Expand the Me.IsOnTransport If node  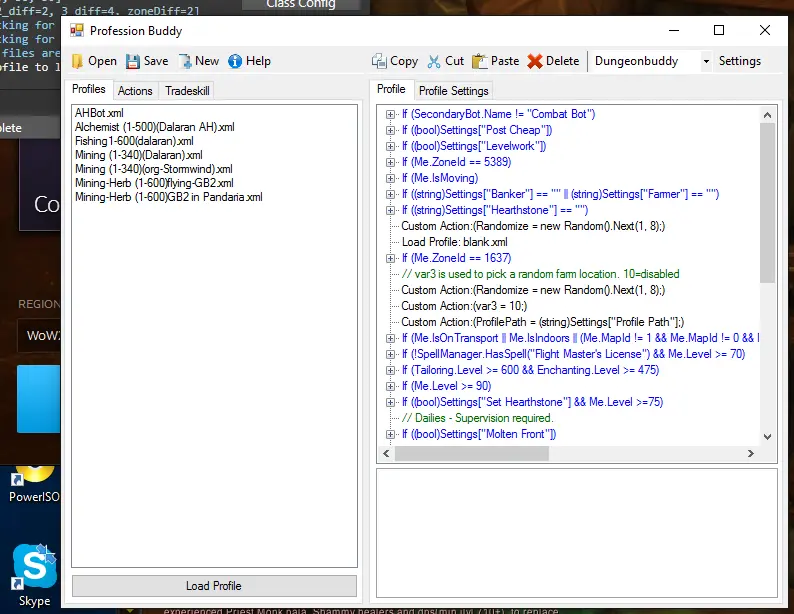point(390,338)
